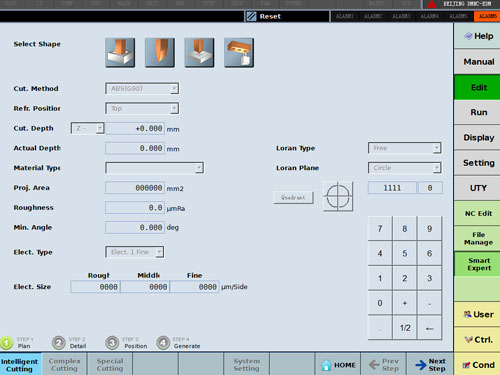Screen dimensions: 500x375
Task: Click the Help button
Action: point(477,36)
